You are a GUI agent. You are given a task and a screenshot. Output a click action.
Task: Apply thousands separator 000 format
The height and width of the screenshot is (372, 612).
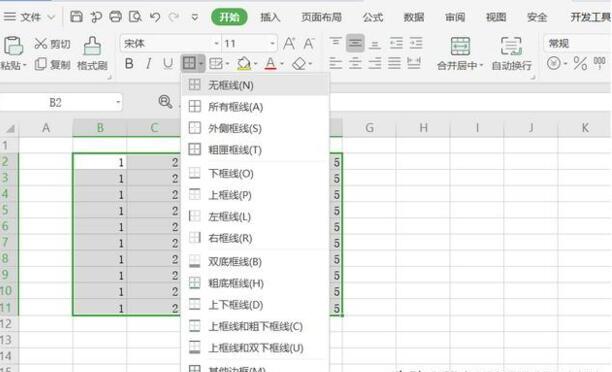click(600, 63)
